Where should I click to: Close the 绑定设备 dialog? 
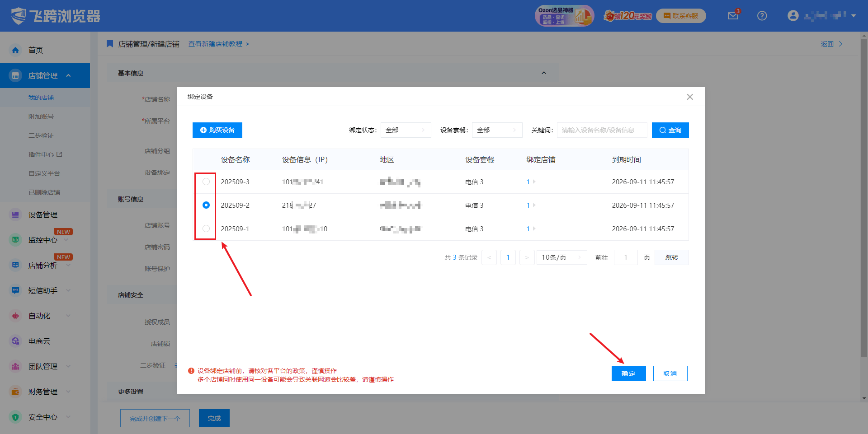tap(690, 97)
